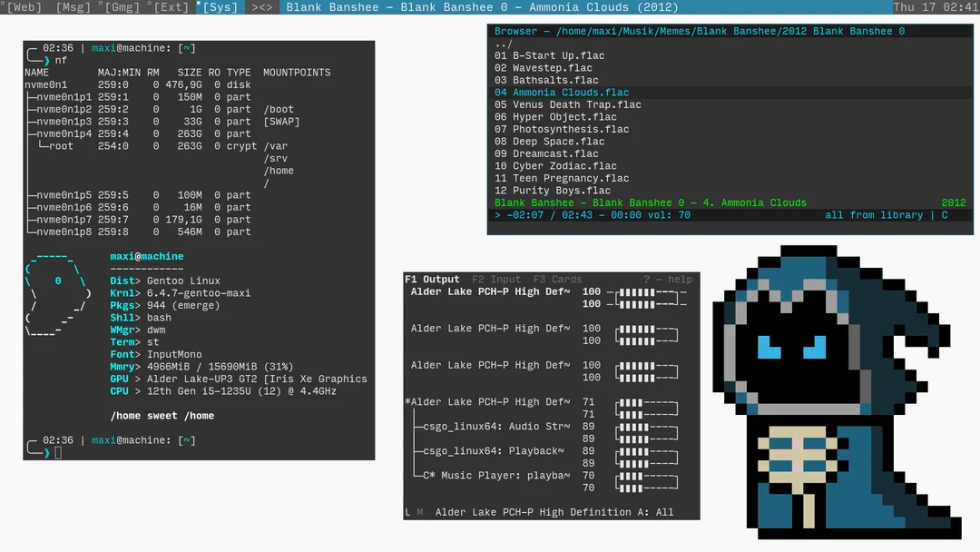Select the floating layout icon in dwm bar
This screenshot has width=980, height=552.
(260, 7)
